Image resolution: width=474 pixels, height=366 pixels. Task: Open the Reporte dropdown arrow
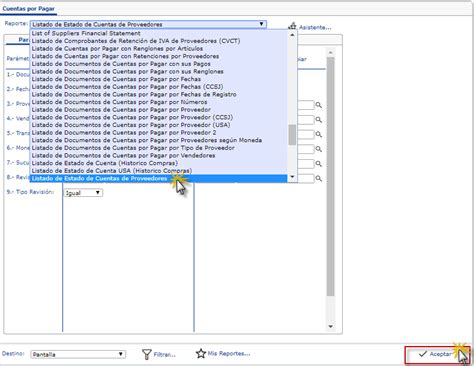pos(261,24)
